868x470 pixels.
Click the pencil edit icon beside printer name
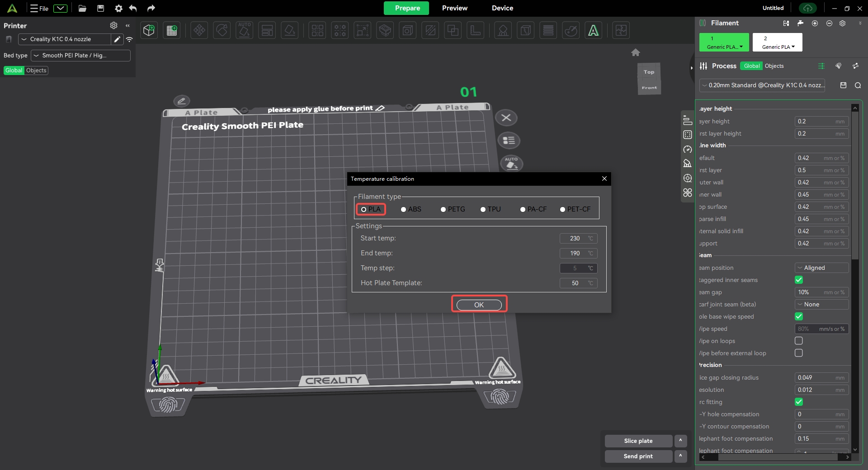117,39
